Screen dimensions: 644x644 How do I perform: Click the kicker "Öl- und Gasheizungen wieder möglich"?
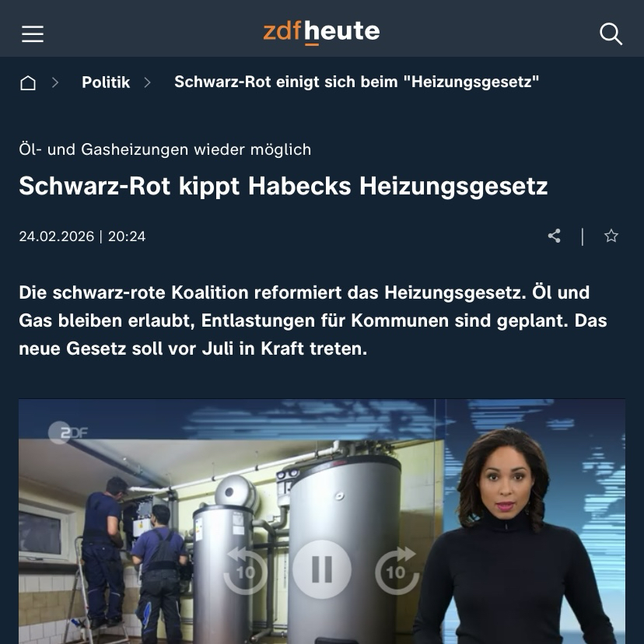pos(165,149)
